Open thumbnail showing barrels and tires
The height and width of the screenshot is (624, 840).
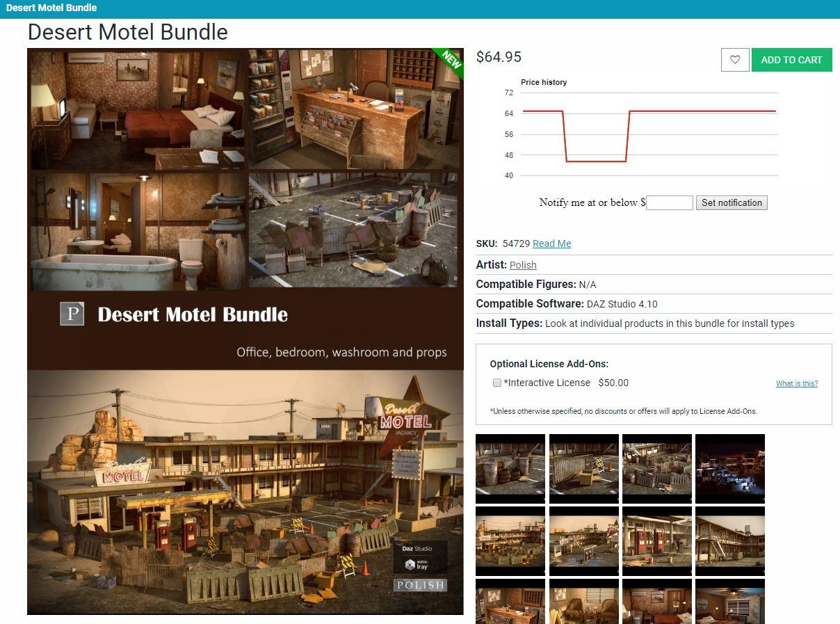coord(510,469)
